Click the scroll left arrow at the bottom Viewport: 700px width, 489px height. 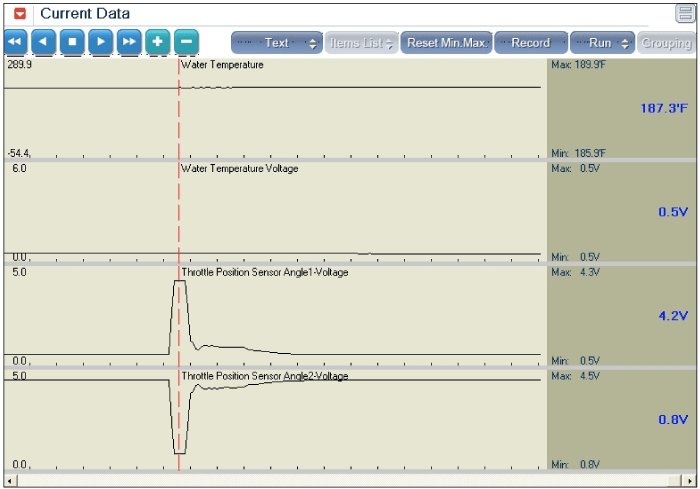pyautogui.click(x=10, y=481)
